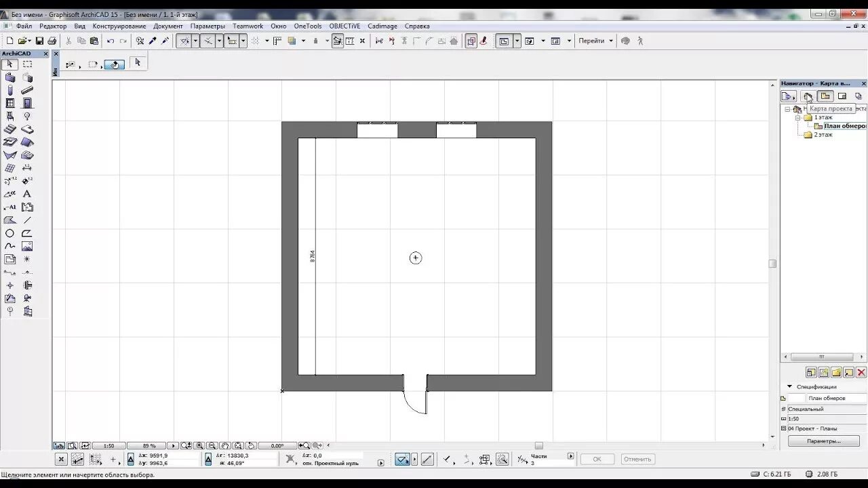Select the Object (chair) tool
The image size is (868, 488).
click(9, 116)
